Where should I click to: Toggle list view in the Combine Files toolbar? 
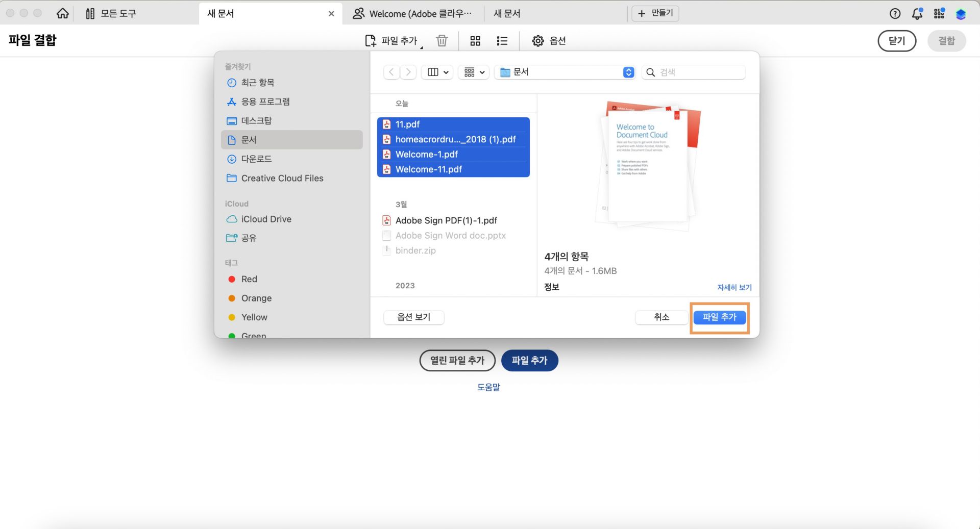pos(502,41)
